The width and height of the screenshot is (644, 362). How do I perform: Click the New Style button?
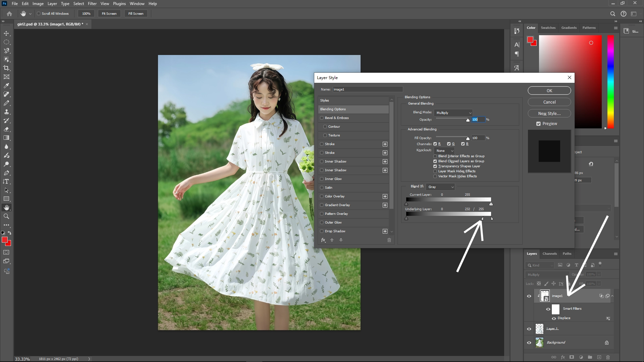(x=549, y=113)
